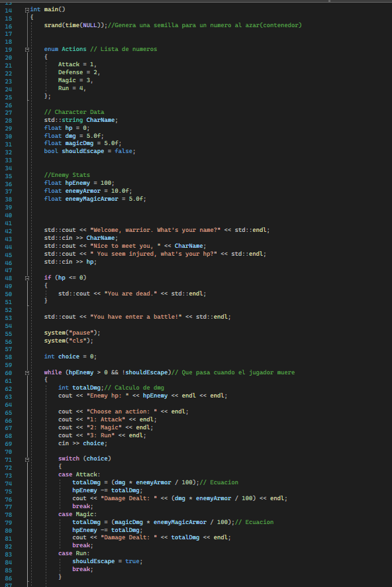Collapse the while (hpEnemy > 0) loop
Image resolution: width=392 pixels, height=587 pixels.
(27, 373)
